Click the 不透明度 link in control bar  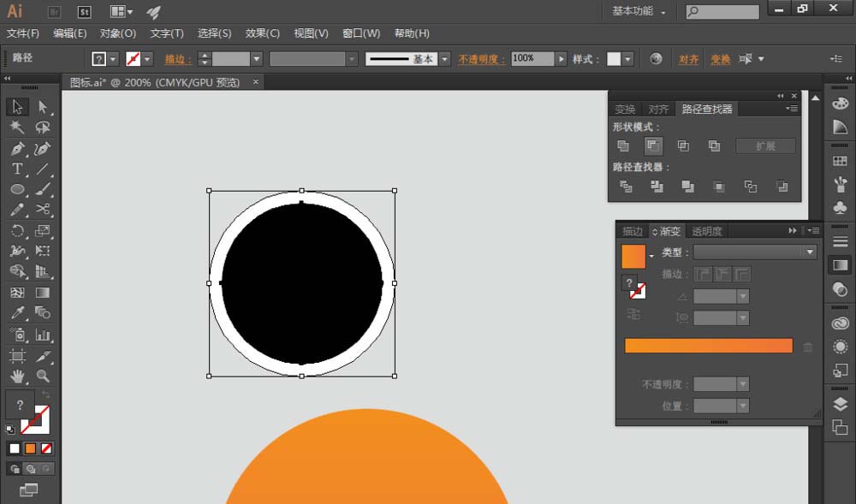(481, 59)
